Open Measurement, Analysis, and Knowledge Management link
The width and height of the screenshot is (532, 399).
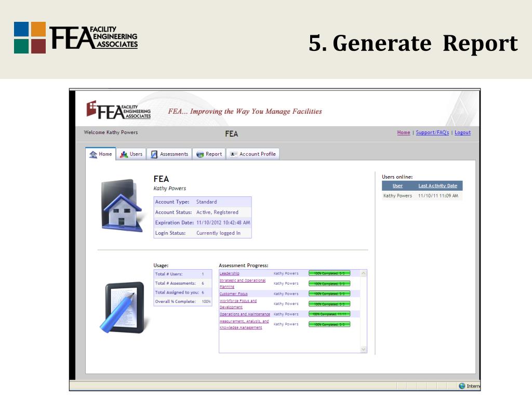pos(244,324)
